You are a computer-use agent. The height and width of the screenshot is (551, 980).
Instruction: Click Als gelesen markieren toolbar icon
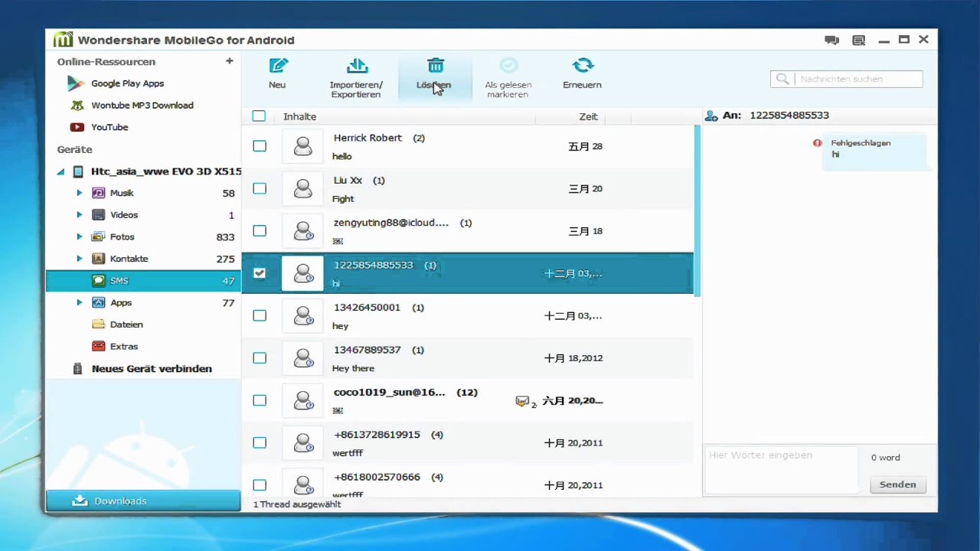click(x=508, y=66)
